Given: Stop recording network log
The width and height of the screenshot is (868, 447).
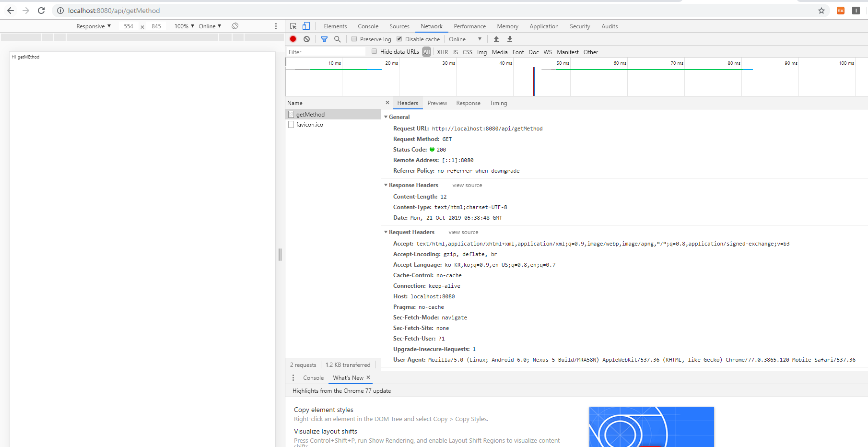Looking at the screenshot, I should tap(293, 39).
